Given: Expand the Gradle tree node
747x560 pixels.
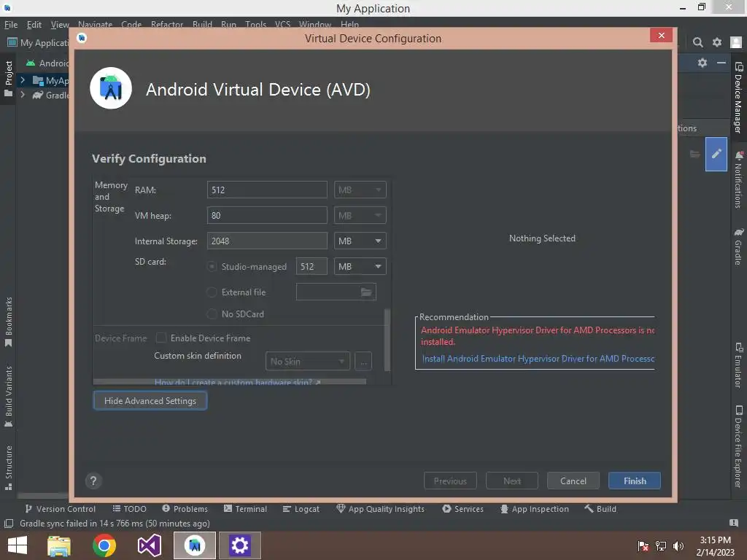Looking at the screenshot, I should click(x=22, y=95).
